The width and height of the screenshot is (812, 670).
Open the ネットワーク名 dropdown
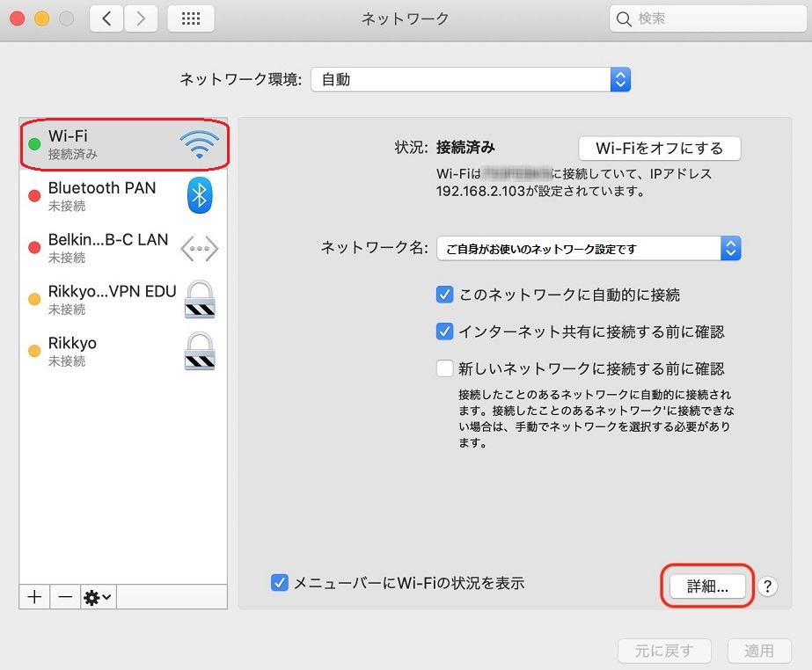tap(589, 249)
